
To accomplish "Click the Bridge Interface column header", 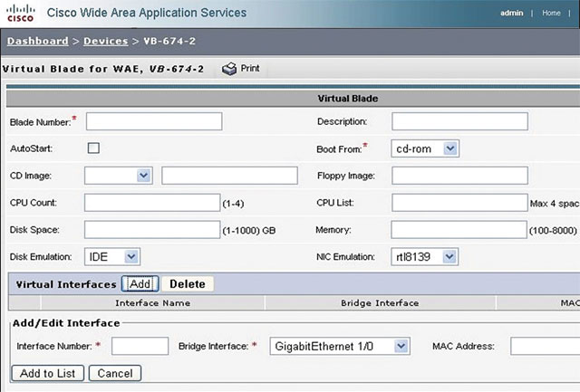I will pos(380,303).
